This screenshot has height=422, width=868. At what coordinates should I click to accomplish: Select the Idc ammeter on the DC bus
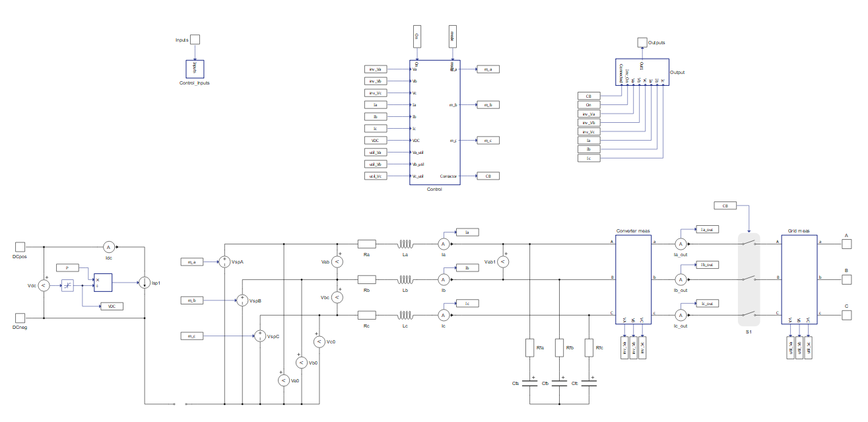109,246
